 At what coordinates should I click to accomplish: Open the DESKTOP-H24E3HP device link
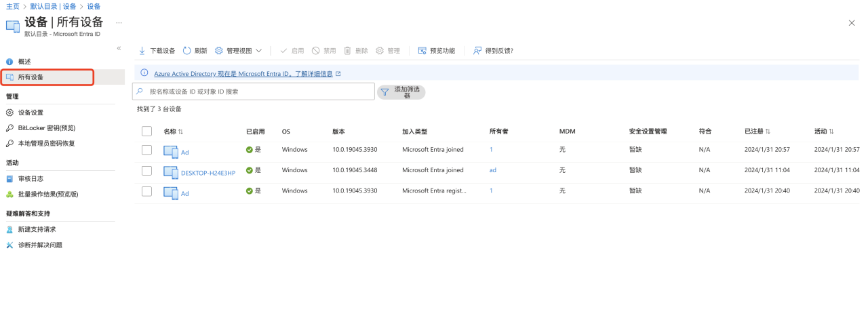208,173
